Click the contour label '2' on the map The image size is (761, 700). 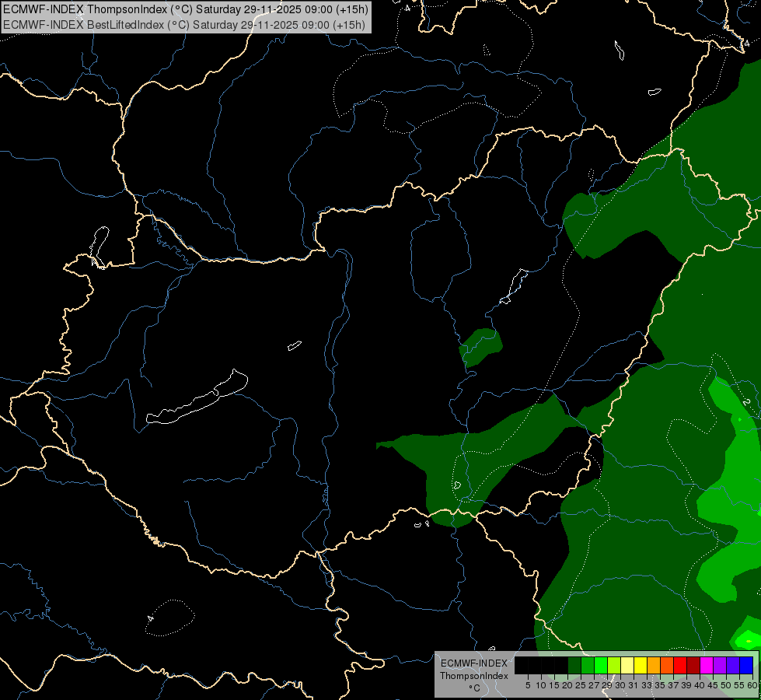tap(746, 402)
